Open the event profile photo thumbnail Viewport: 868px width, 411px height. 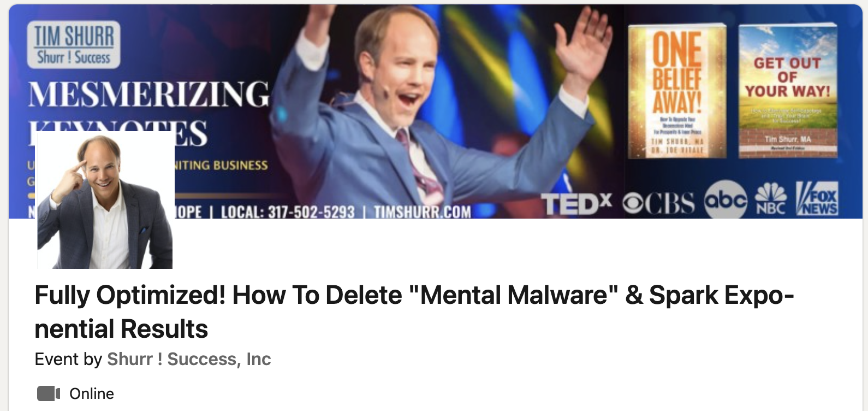coord(105,200)
